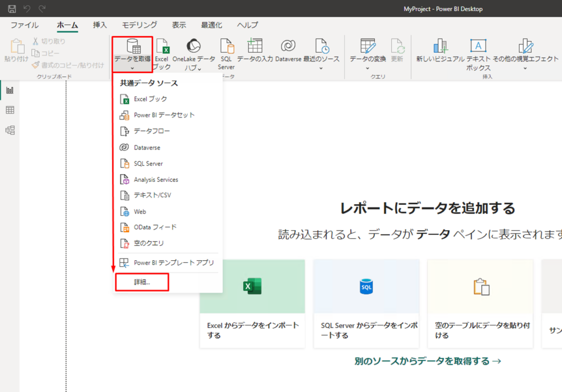Switch to the 挿入 tab

point(100,25)
